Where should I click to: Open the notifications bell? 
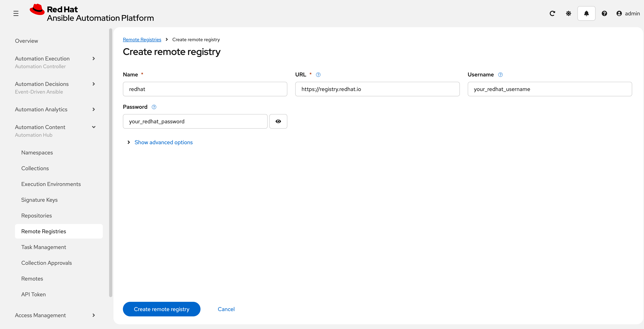coord(586,14)
